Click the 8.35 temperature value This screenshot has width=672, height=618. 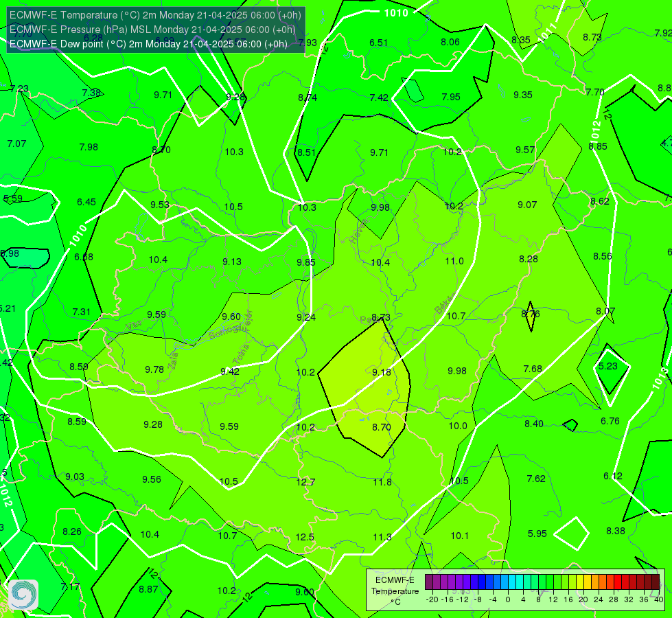click(521, 40)
